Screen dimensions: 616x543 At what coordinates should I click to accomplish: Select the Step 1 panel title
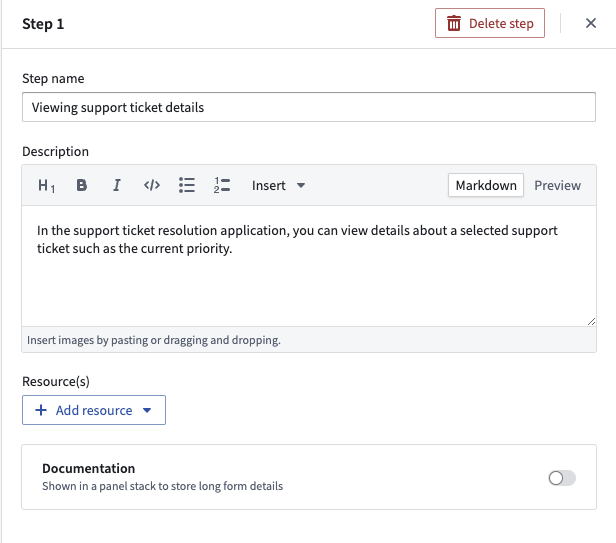click(x=43, y=24)
